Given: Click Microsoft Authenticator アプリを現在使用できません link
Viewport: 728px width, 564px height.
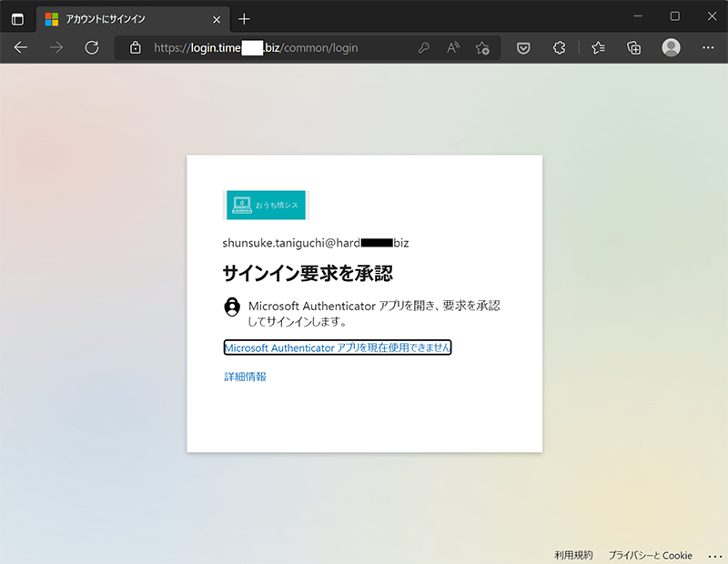Looking at the screenshot, I should click(338, 347).
